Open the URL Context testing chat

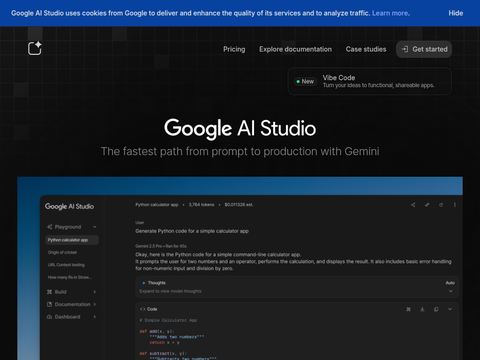tap(66, 265)
